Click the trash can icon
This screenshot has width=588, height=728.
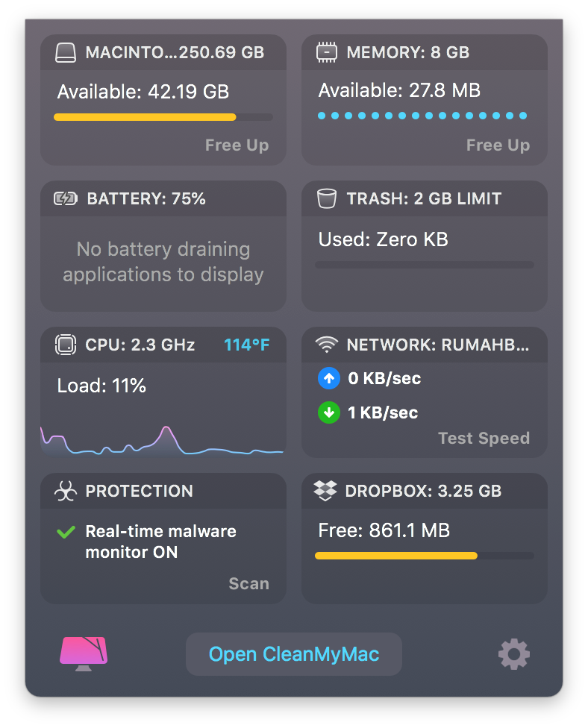tap(327, 198)
